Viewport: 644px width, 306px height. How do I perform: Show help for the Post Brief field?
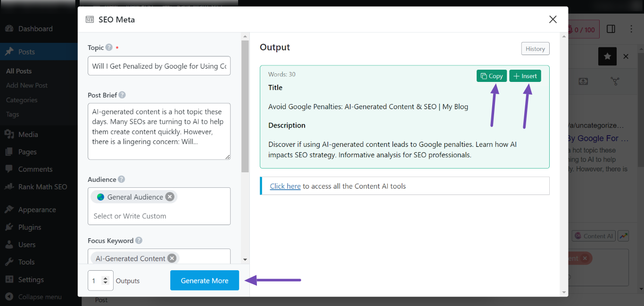click(x=122, y=95)
